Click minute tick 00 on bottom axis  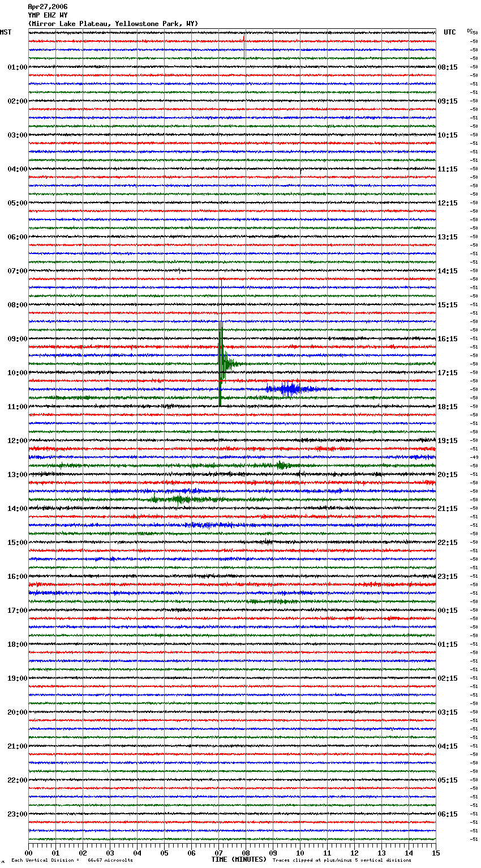click(28, 853)
